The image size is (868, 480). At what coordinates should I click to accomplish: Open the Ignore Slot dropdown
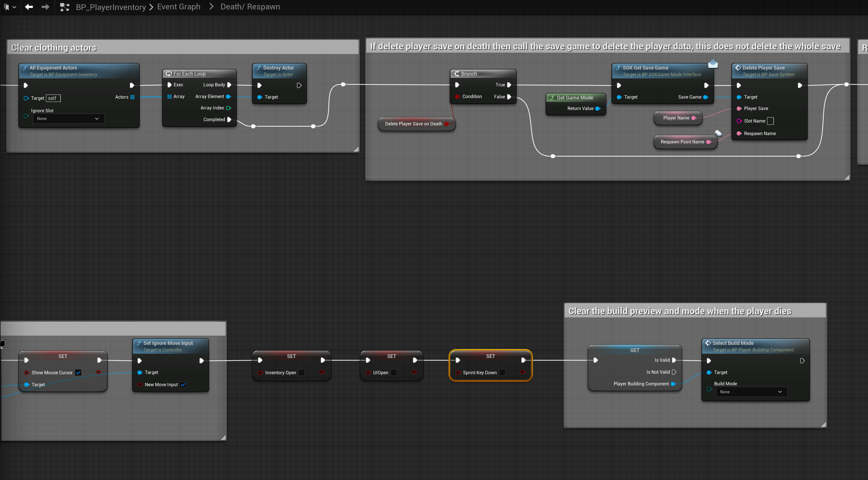pos(68,119)
